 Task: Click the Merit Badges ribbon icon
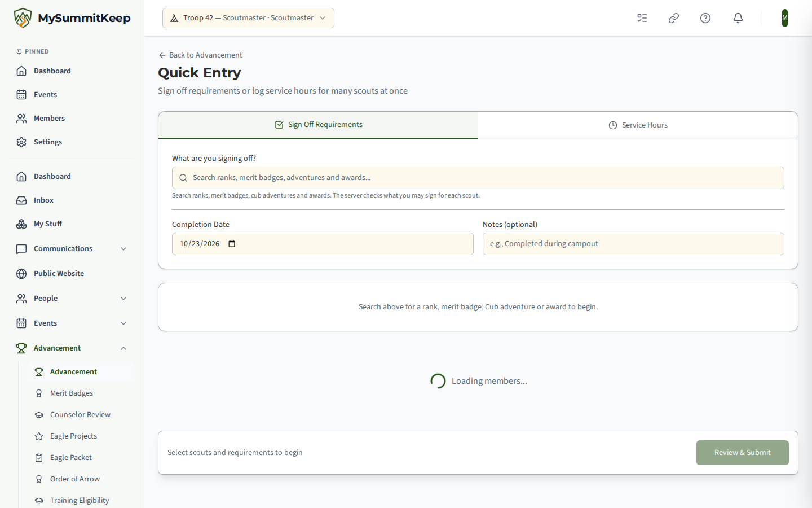[39, 393]
